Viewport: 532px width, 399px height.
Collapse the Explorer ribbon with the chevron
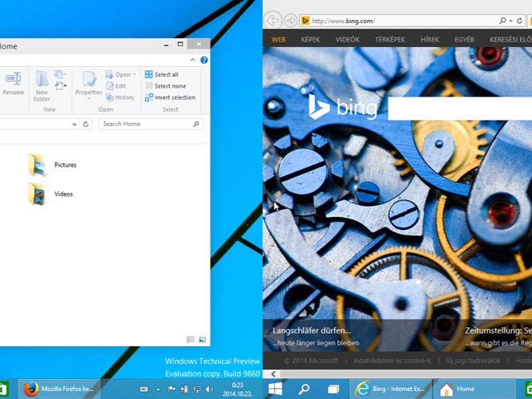click(x=193, y=60)
